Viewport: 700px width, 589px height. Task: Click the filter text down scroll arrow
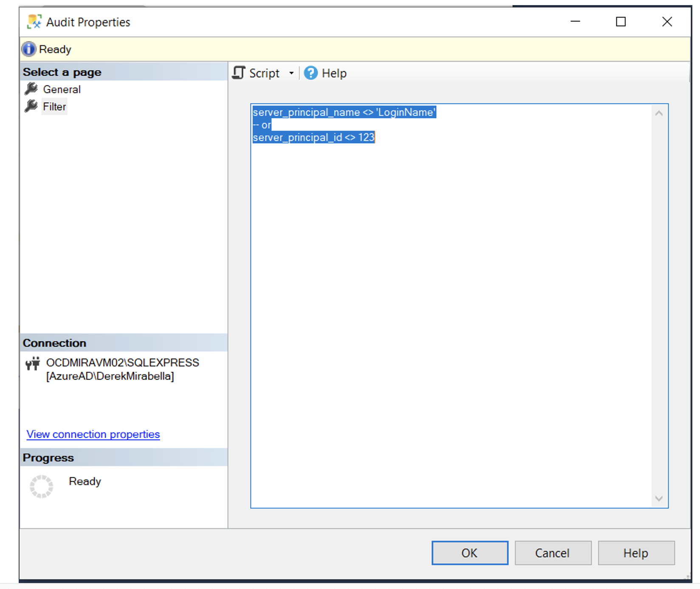pos(659,498)
